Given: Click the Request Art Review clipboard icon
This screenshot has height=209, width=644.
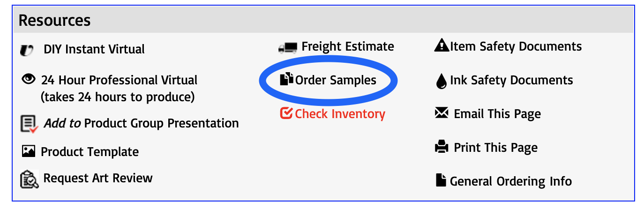Looking at the screenshot, I should coord(29,179).
